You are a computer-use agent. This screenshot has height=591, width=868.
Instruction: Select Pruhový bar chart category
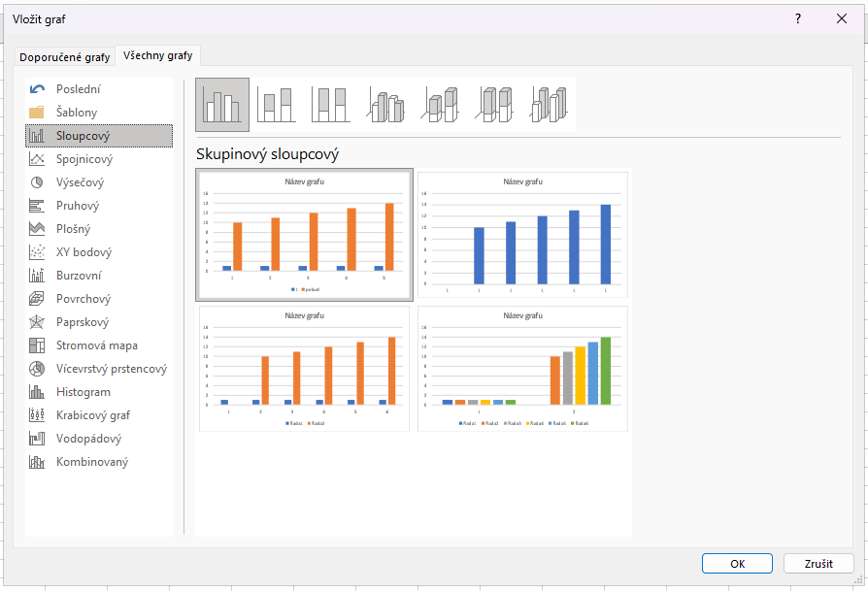[x=78, y=206]
